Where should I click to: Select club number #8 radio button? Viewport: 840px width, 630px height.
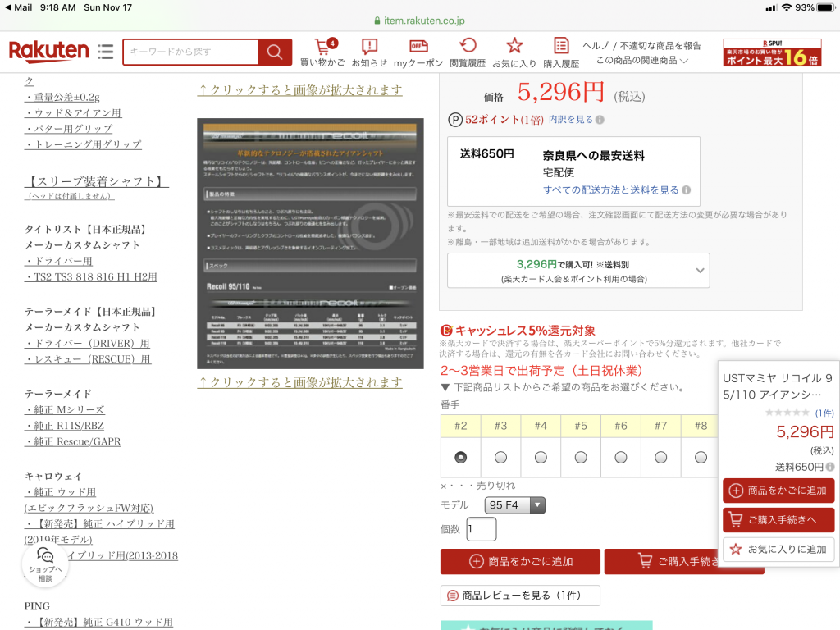(x=701, y=458)
